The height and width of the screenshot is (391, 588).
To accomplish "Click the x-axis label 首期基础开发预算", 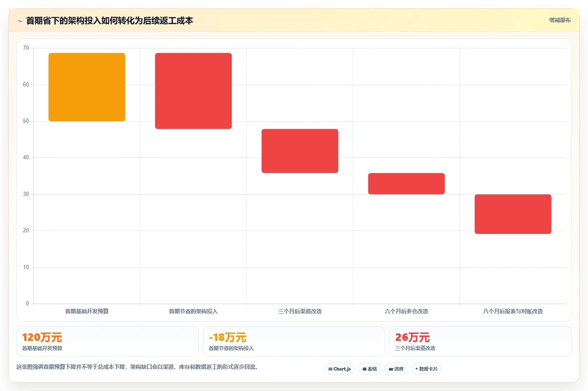I will [87, 311].
